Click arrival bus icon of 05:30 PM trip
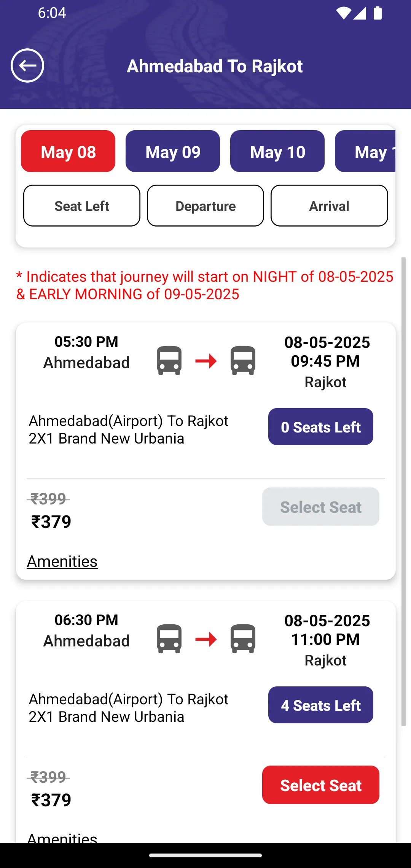 pos(243,360)
